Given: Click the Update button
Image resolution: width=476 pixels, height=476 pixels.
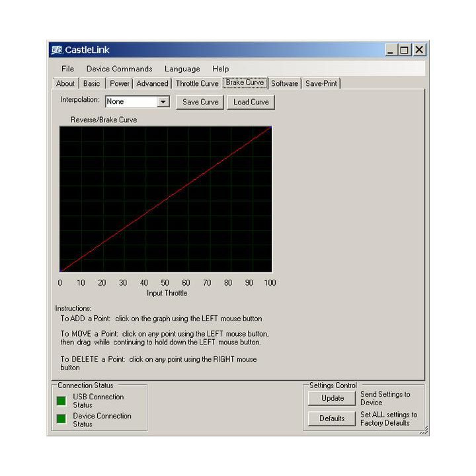Looking at the screenshot, I should [332, 398].
